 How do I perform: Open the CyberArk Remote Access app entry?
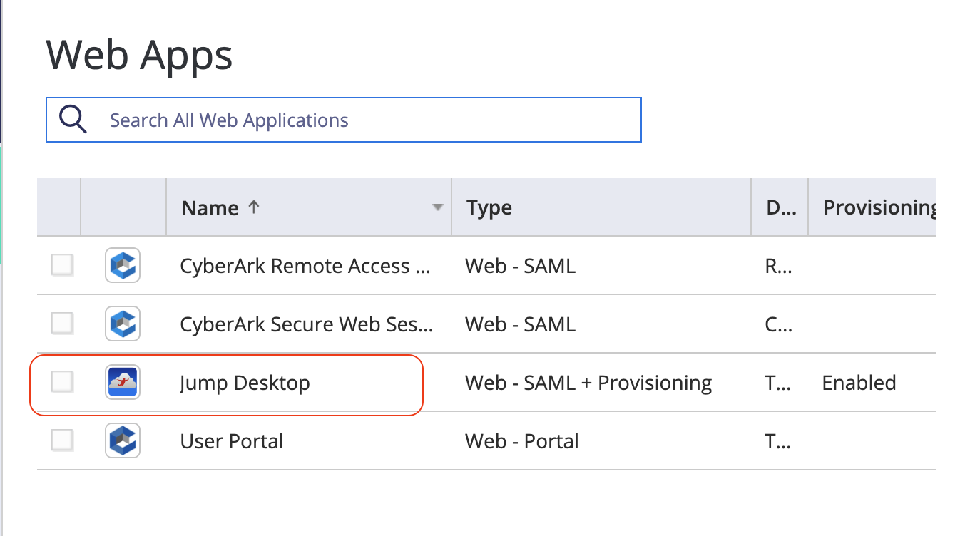(305, 266)
